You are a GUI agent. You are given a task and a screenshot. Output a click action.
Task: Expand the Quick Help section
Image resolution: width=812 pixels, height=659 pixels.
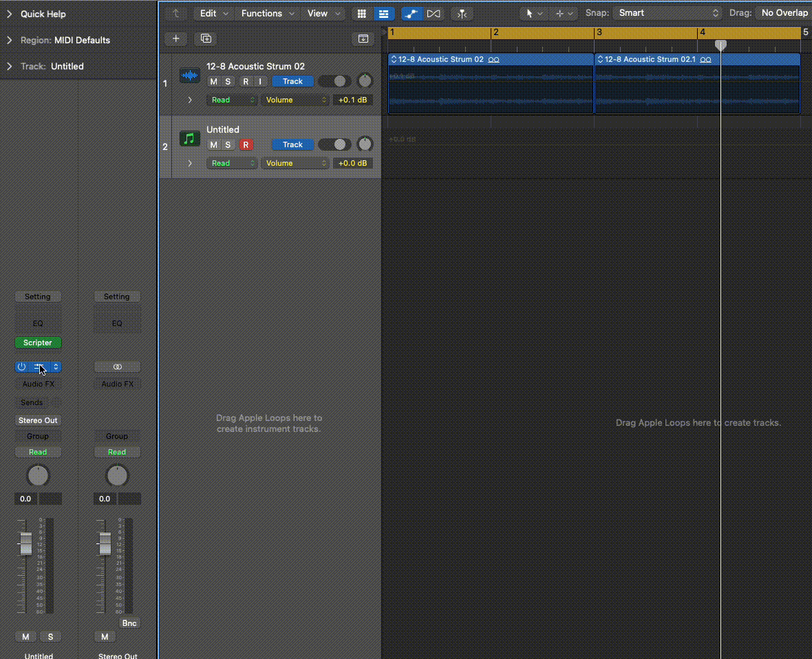[x=10, y=14]
